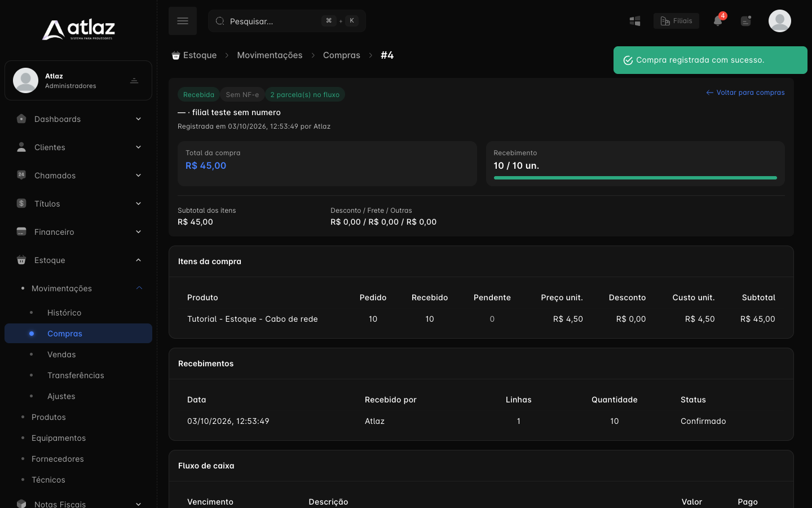Expand the Chamados menu chevron
Viewport: 812px width, 508px height.
138,175
